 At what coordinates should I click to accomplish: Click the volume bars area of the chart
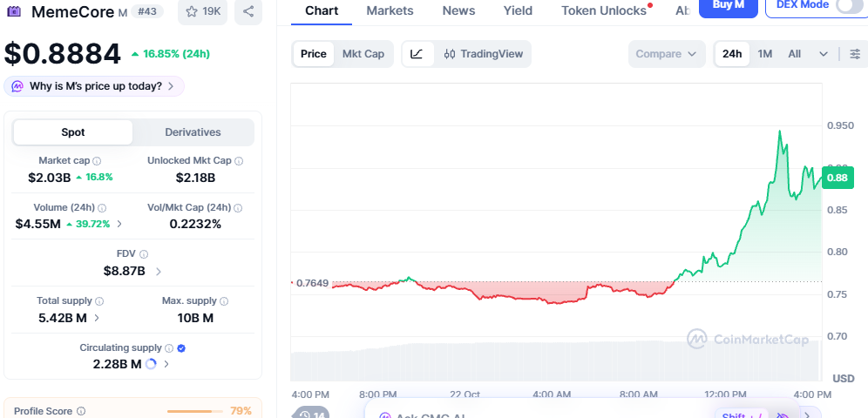pos(556,361)
